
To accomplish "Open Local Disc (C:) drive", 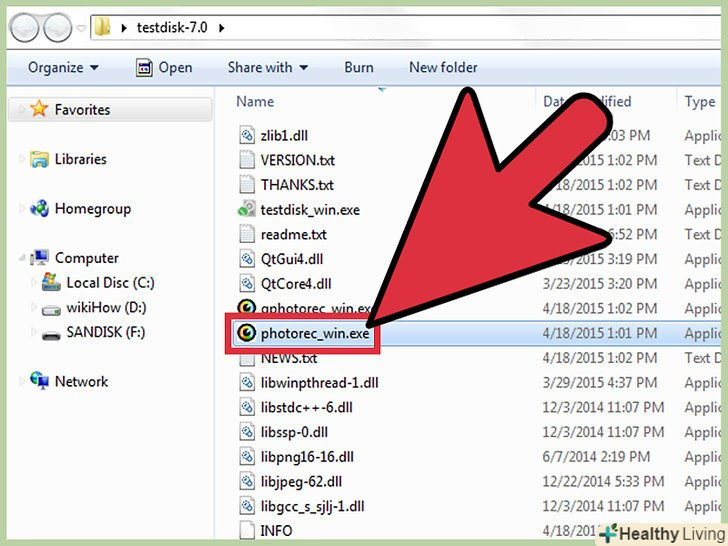I will [110, 283].
